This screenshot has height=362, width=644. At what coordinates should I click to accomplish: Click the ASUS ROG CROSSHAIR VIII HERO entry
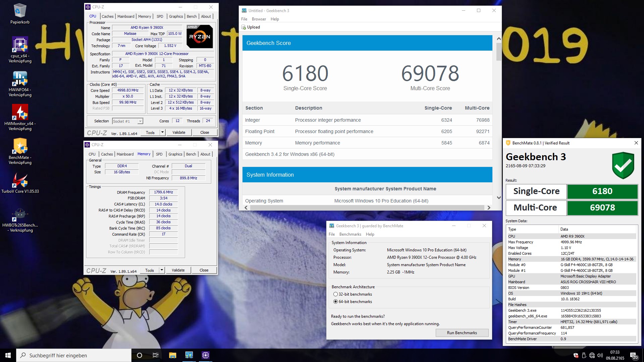(x=588, y=282)
